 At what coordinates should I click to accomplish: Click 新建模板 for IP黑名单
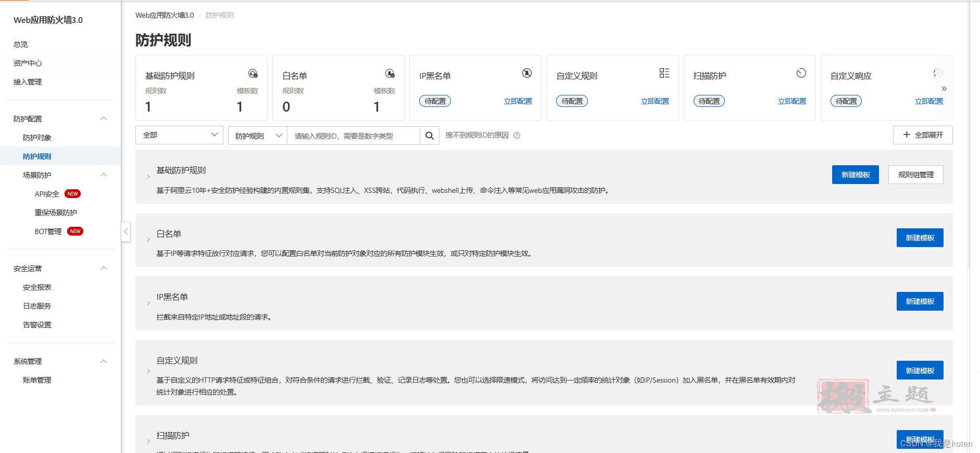tap(920, 301)
